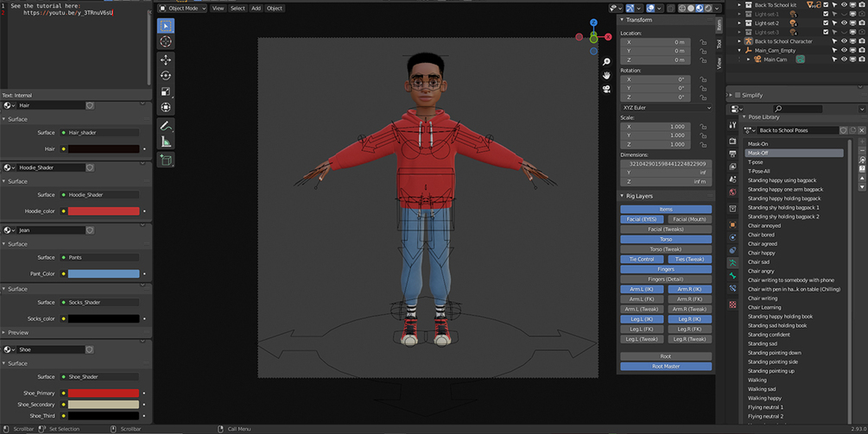Enable the Simplify checkbox

[737, 95]
